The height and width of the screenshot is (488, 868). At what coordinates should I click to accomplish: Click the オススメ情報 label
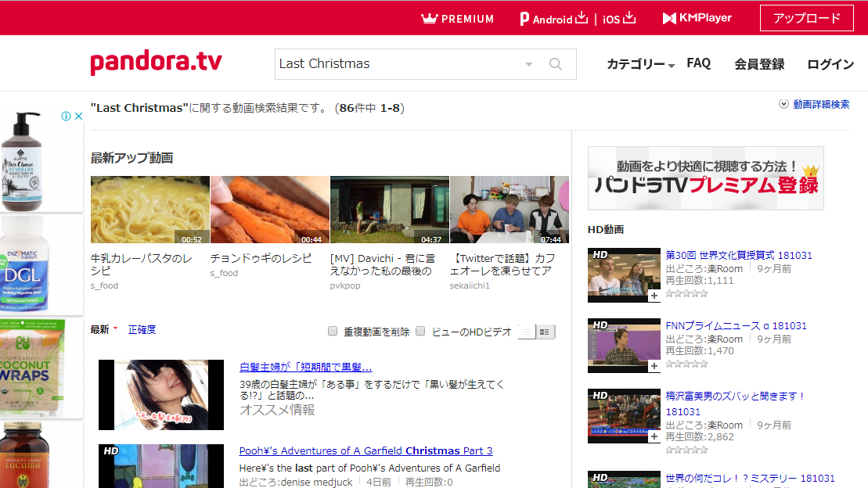pos(277,410)
